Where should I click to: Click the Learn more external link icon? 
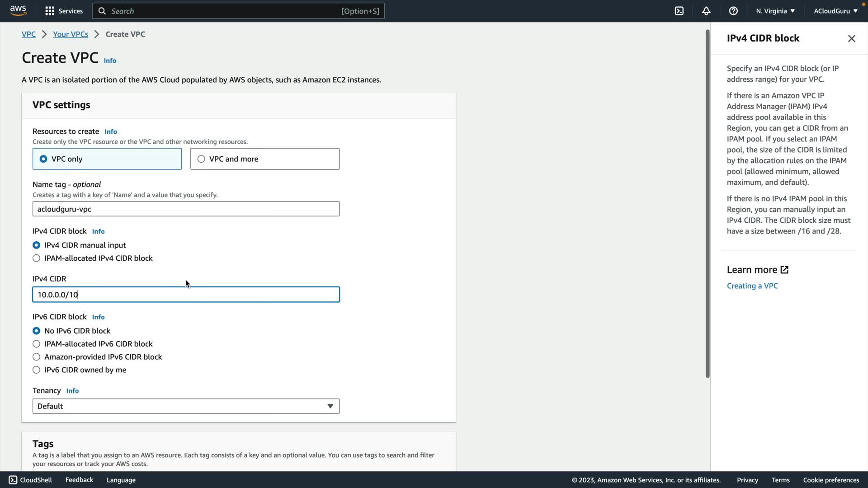coord(784,270)
